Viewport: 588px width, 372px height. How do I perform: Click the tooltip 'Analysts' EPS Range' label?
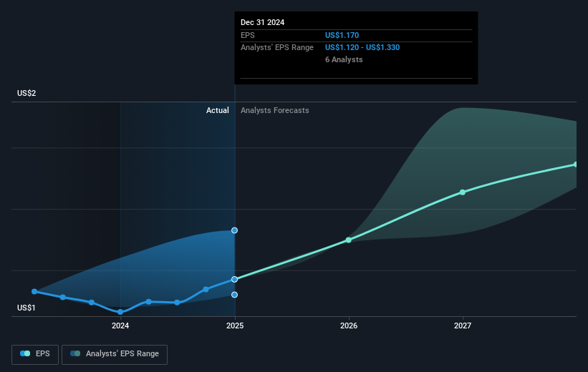click(x=277, y=48)
